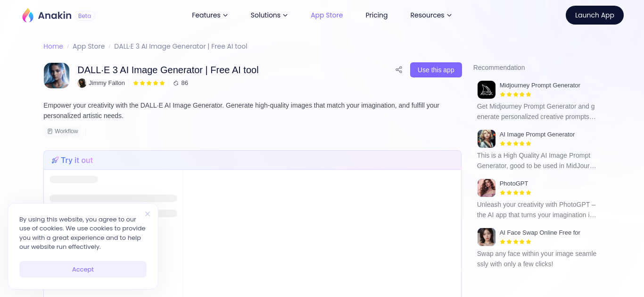
Task: Click the Try it out heading
Action: (77, 160)
